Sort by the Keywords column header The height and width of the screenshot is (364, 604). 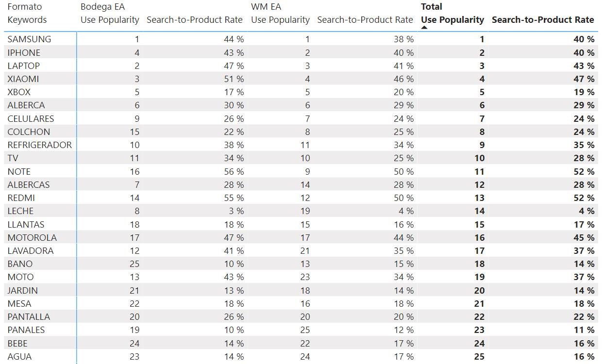click(x=27, y=20)
